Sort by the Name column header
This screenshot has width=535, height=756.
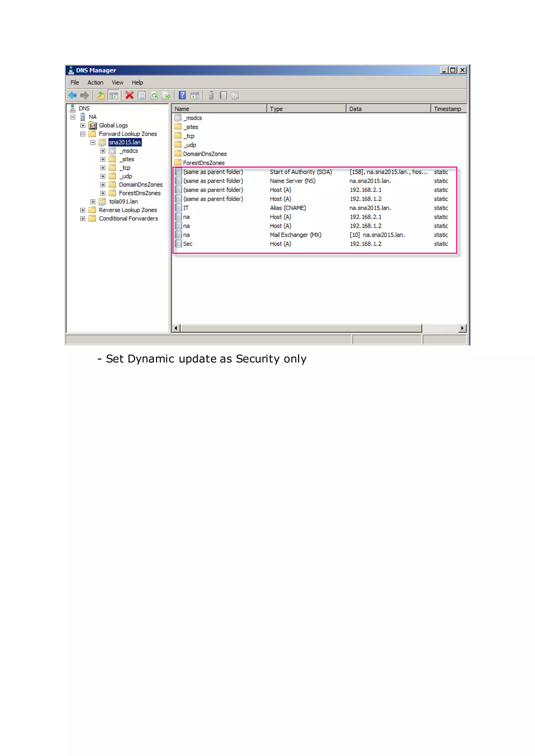tap(219, 109)
